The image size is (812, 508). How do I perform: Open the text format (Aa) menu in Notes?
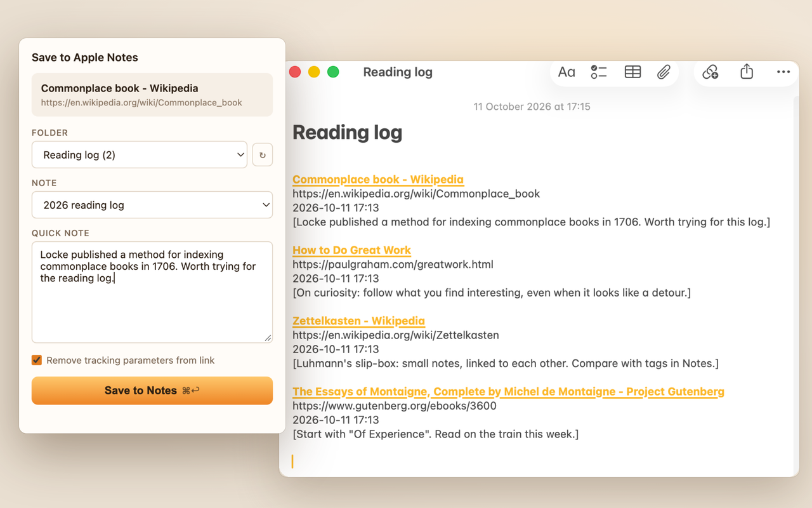[x=566, y=72]
